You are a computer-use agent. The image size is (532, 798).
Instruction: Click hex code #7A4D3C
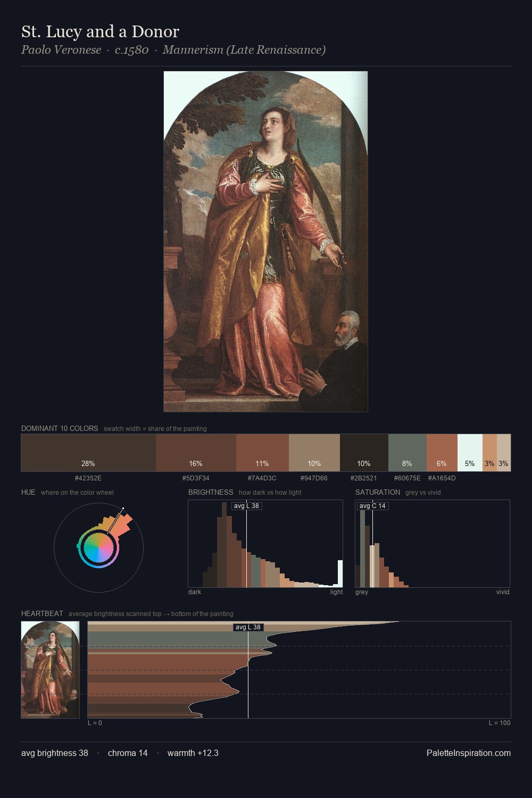pyautogui.click(x=262, y=478)
